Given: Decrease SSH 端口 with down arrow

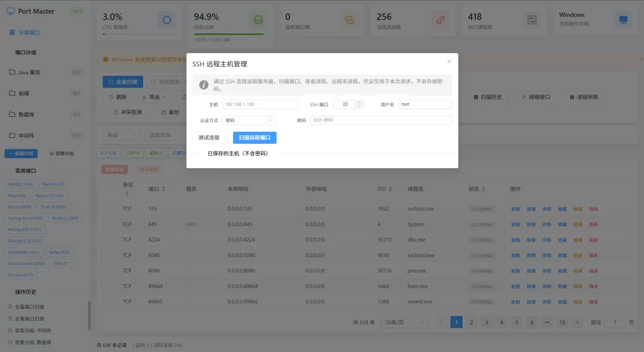Looking at the screenshot, I should (359, 106).
